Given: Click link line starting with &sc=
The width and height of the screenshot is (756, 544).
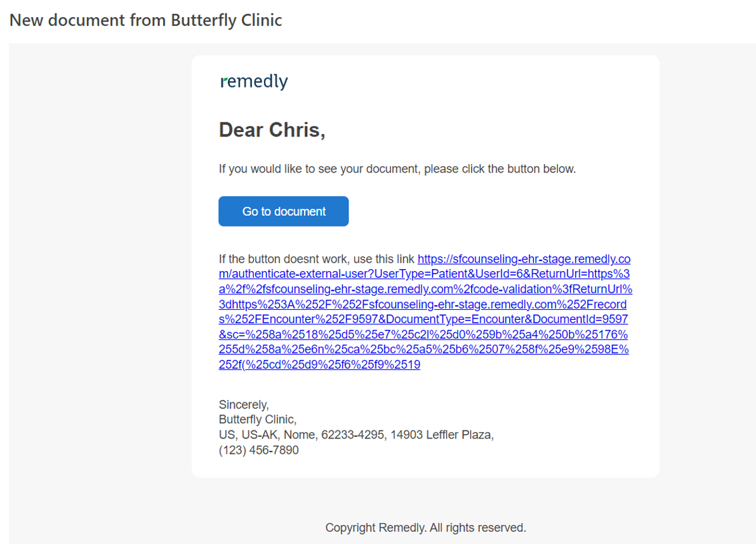Looking at the screenshot, I should tap(423, 335).
